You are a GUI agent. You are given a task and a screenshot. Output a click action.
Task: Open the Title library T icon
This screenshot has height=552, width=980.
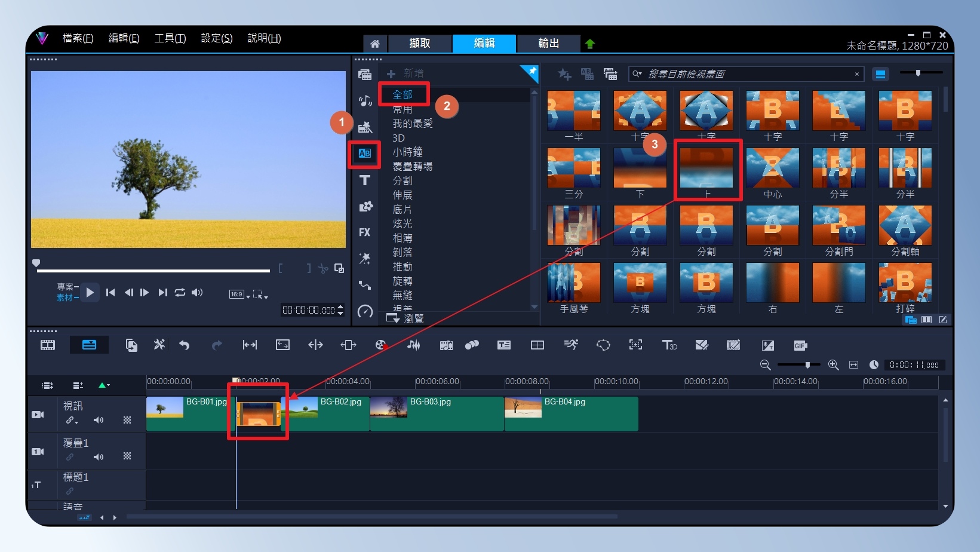364,180
